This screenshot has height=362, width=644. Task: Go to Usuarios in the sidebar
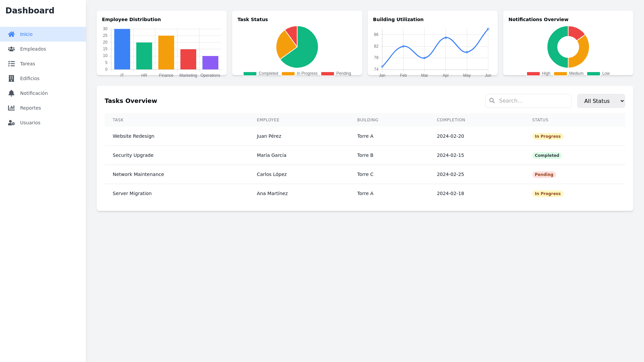pos(30,123)
